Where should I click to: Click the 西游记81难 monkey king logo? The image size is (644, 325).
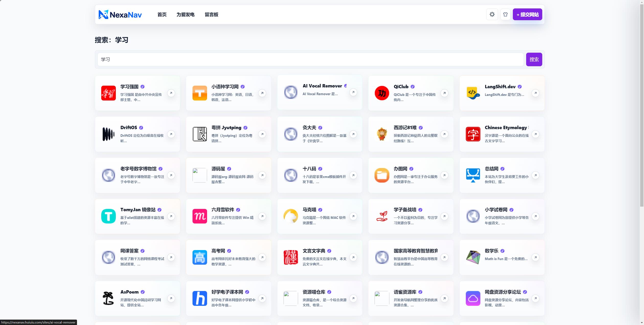coord(382,134)
